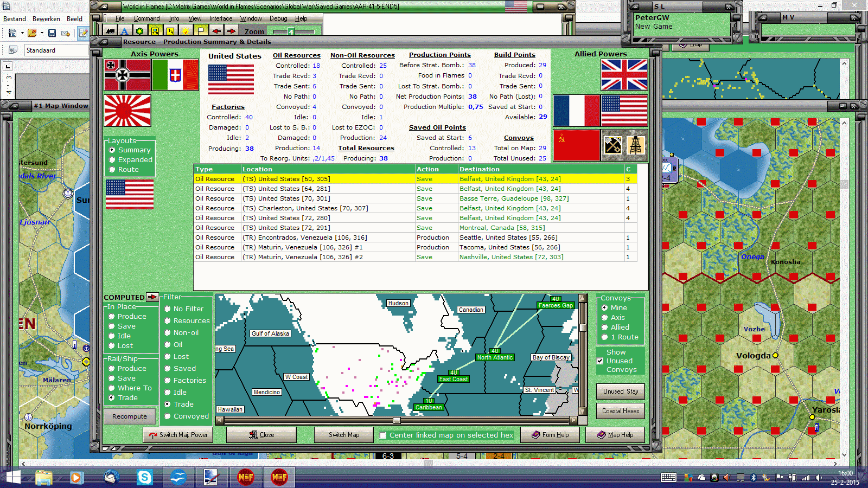Open the new document dropdown arrow in OpenOffice
868x488 pixels.
tap(22, 33)
